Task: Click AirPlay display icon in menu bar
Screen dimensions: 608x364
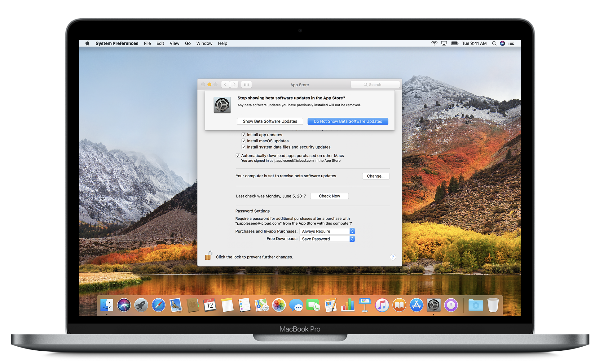Action: tap(444, 43)
